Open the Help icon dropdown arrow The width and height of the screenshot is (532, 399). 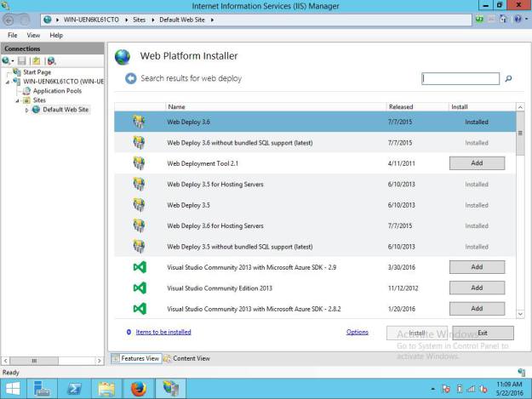526,19
